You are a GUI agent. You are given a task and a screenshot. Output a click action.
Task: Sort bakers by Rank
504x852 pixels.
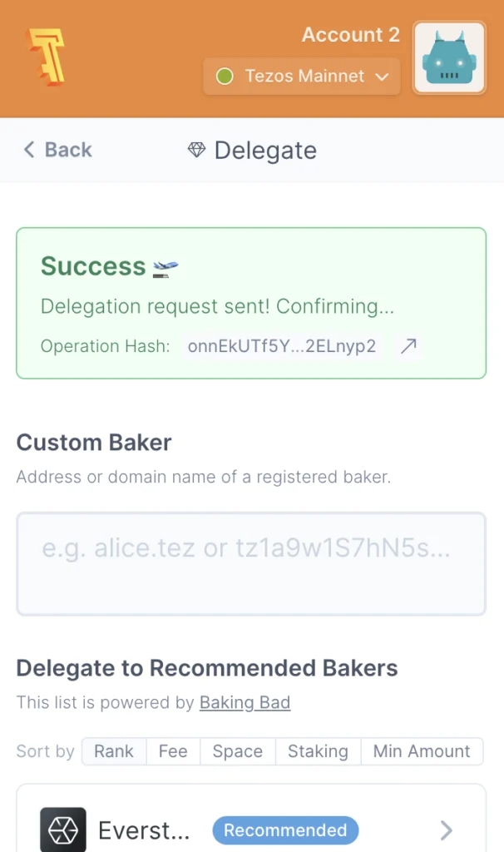114,751
